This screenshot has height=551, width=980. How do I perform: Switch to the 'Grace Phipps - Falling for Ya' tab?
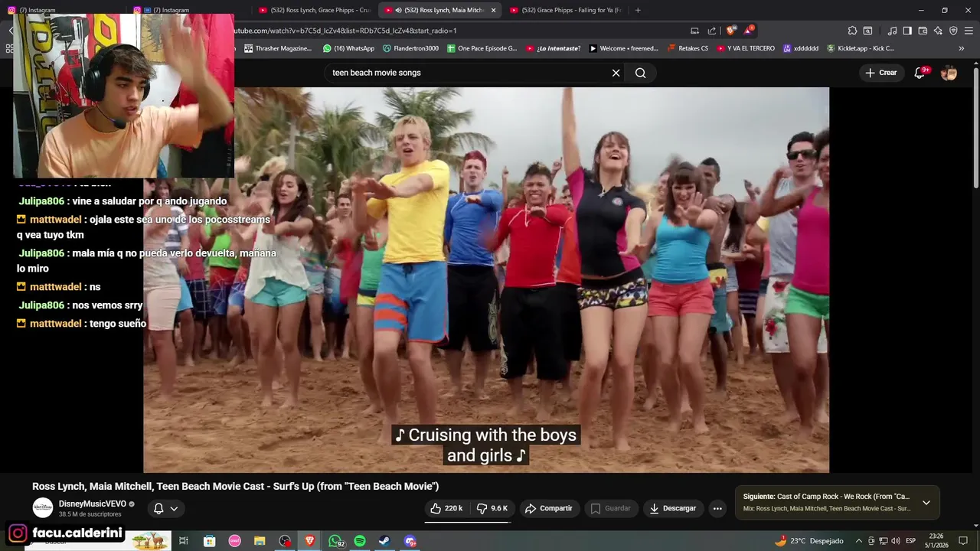click(566, 10)
